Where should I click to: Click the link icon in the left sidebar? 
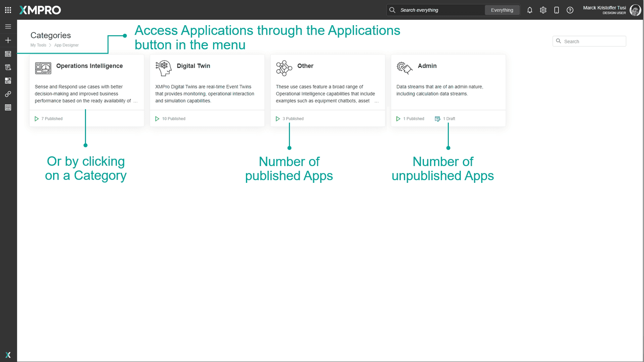8,94
